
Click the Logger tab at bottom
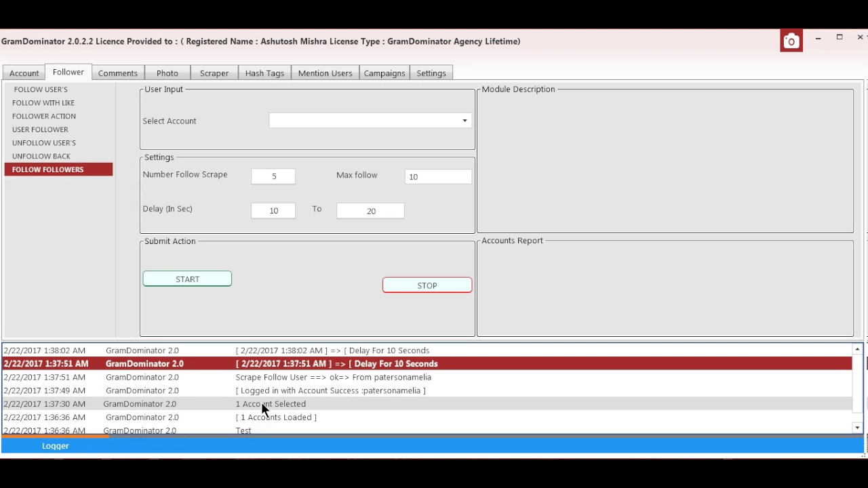click(x=56, y=446)
